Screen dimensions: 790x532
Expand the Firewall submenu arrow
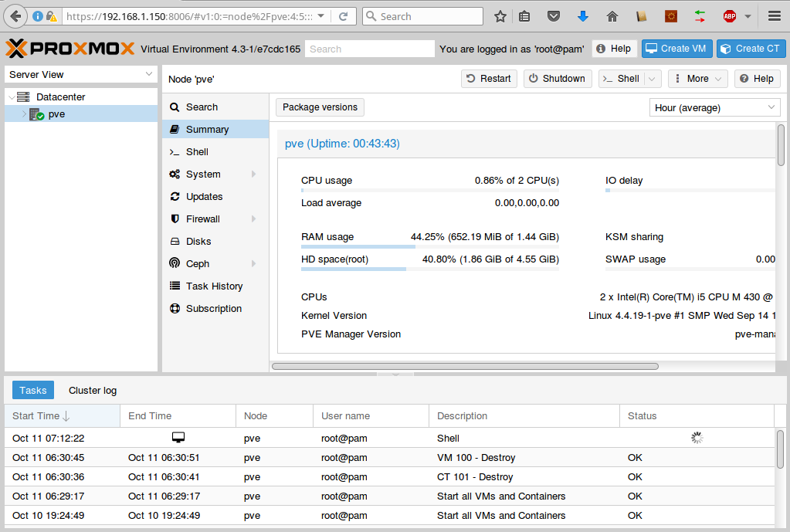point(253,219)
